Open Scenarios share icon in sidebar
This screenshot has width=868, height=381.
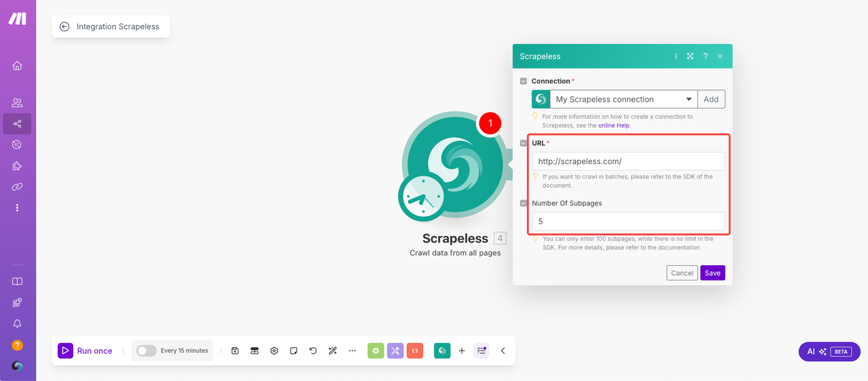(17, 124)
